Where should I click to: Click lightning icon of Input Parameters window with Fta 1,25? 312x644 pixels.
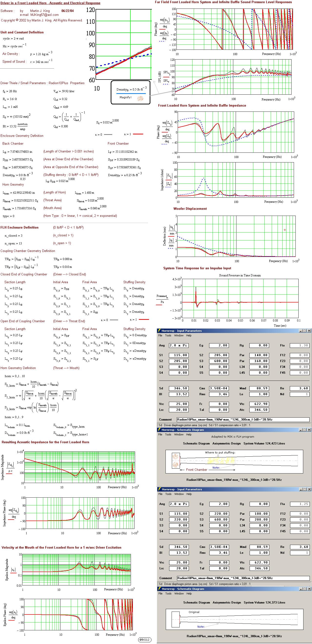(x=159, y=489)
